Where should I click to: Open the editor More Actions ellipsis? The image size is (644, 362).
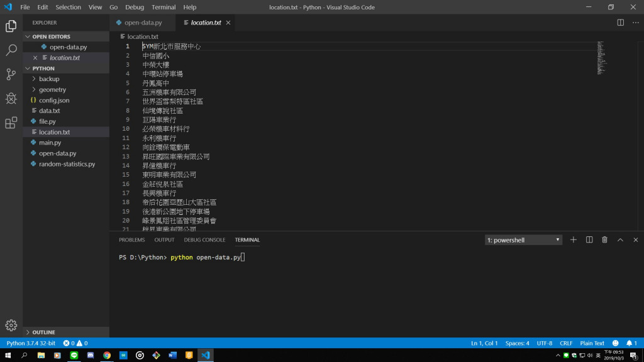[x=635, y=23]
